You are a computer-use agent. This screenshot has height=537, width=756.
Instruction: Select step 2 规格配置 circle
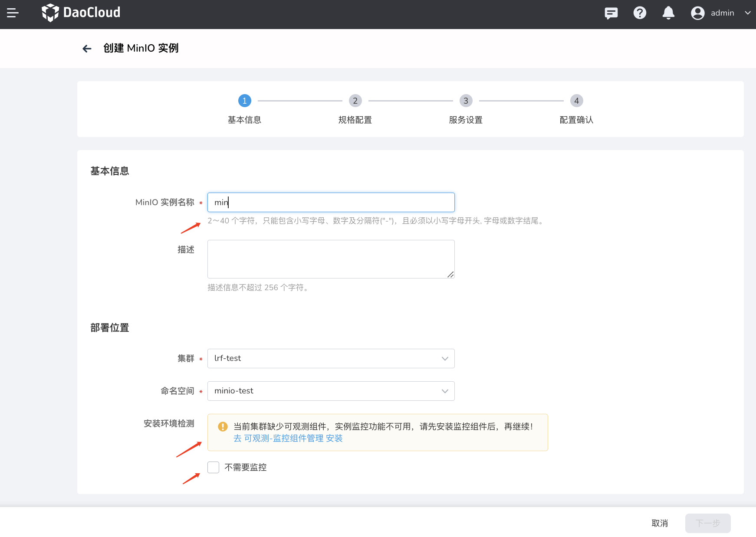click(355, 101)
